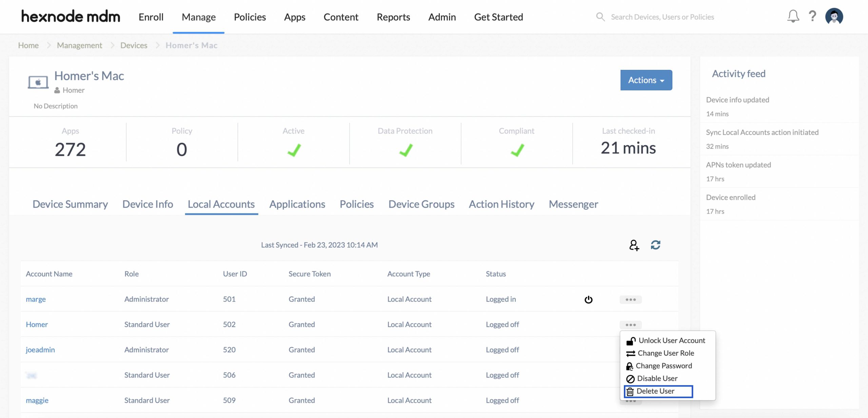Click the Status column header
The height and width of the screenshot is (418, 868).
coord(495,274)
